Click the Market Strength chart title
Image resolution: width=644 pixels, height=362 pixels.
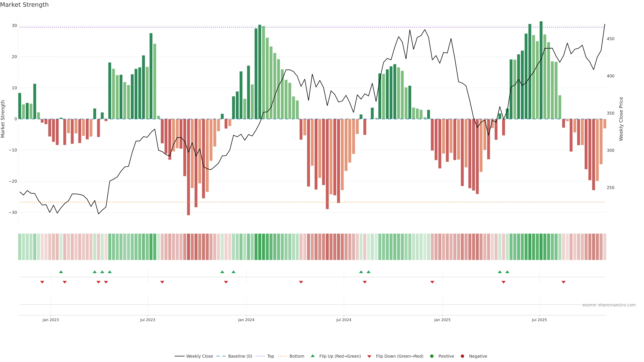[x=24, y=5]
